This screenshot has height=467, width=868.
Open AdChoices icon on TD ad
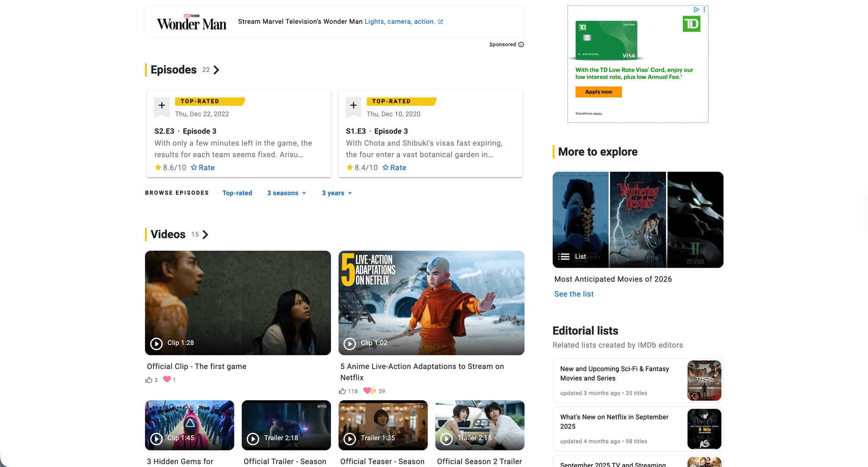click(696, 9)
